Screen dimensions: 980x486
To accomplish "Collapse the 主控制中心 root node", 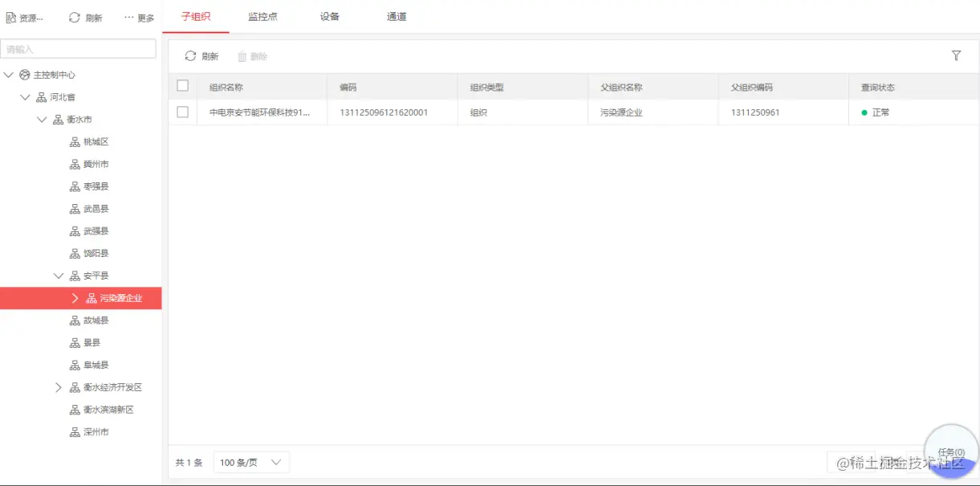I will point(8,75).
